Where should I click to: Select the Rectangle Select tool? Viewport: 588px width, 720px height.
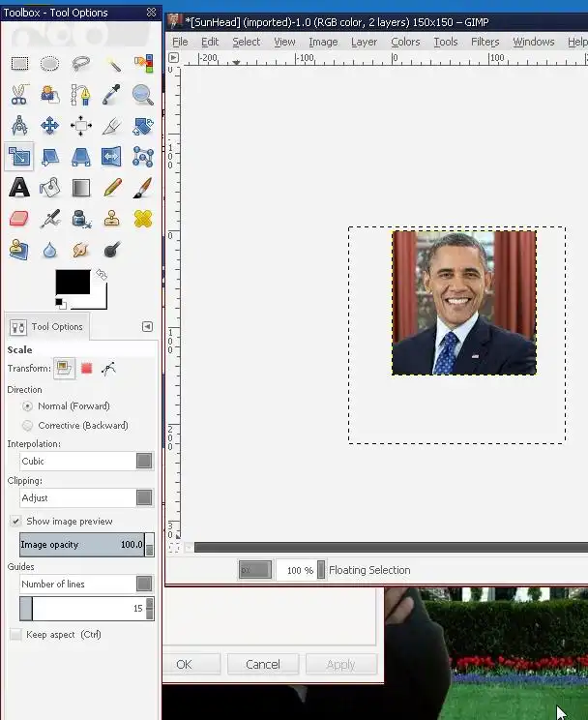click(19, 63)
